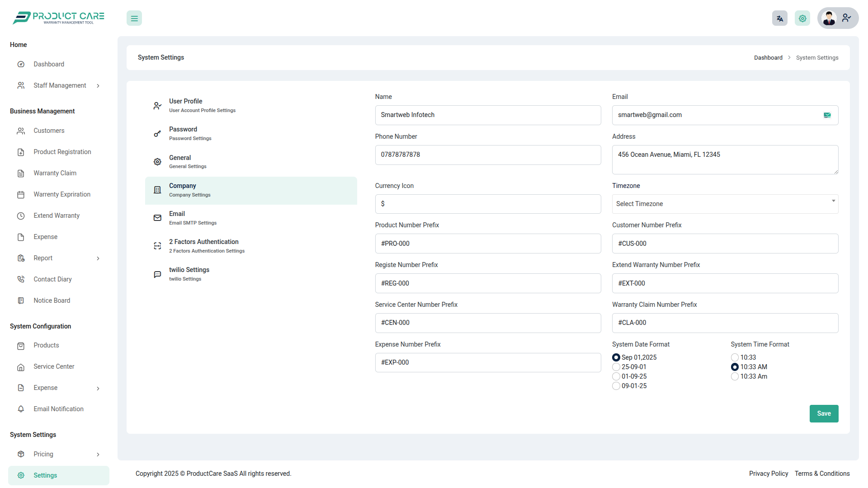868x488 pixels.
Task: Open the Warranty Claim page
Action: tap(55, 173)
